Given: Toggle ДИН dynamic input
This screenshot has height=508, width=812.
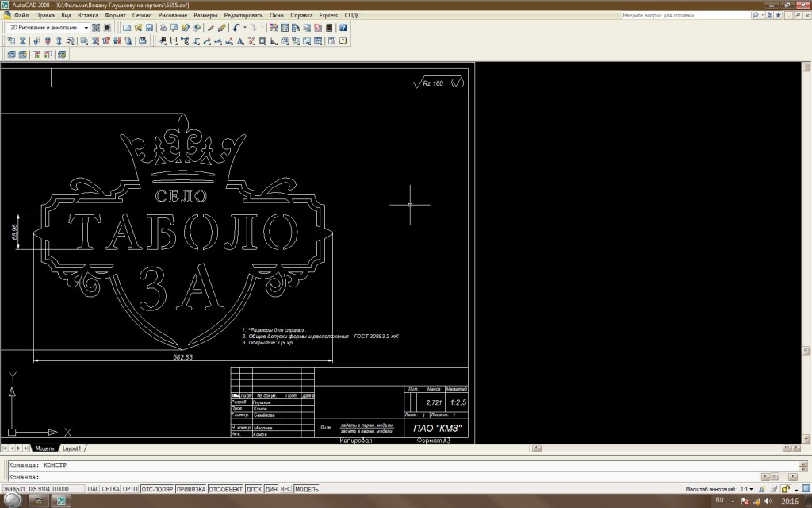Looking at the screenshot, I should click(271, 489).
